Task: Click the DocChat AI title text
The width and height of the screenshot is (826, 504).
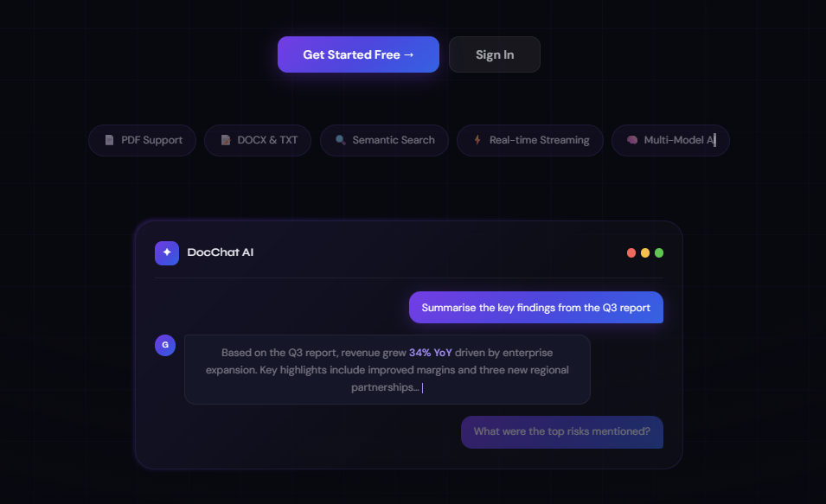Action: [x=221, y=252]
